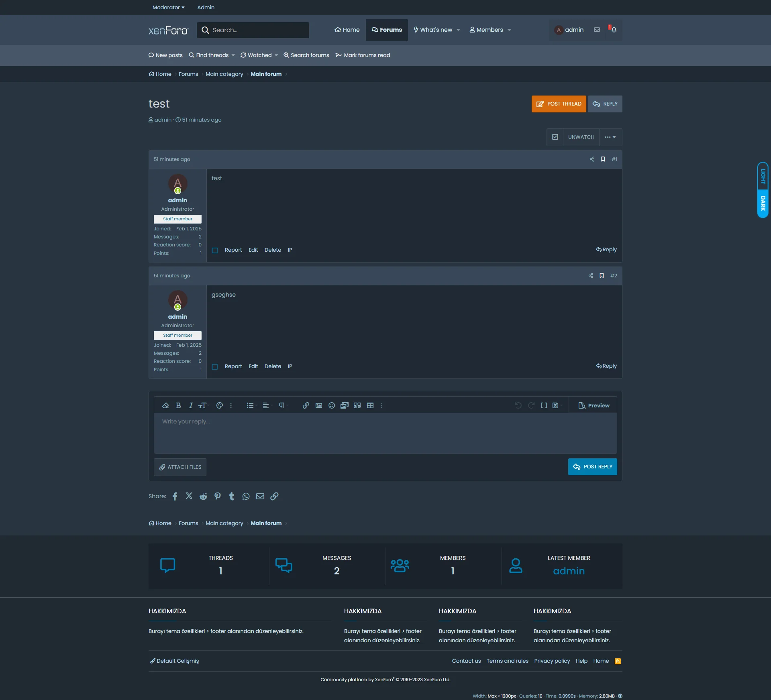Screen dimensions: 771x700
Task: Click the select-all check button beside Unwatch
Action: 555,137
